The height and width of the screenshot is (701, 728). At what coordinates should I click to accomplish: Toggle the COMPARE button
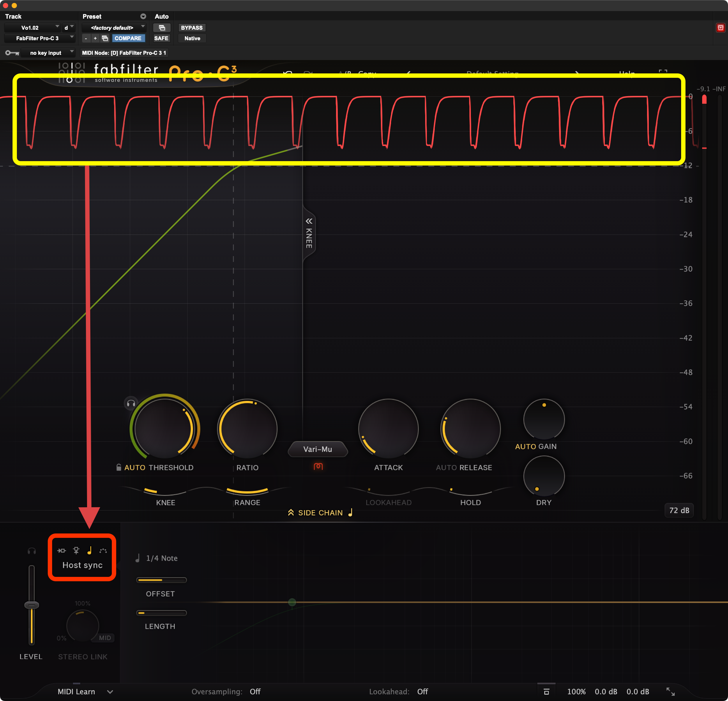(128, 38)
